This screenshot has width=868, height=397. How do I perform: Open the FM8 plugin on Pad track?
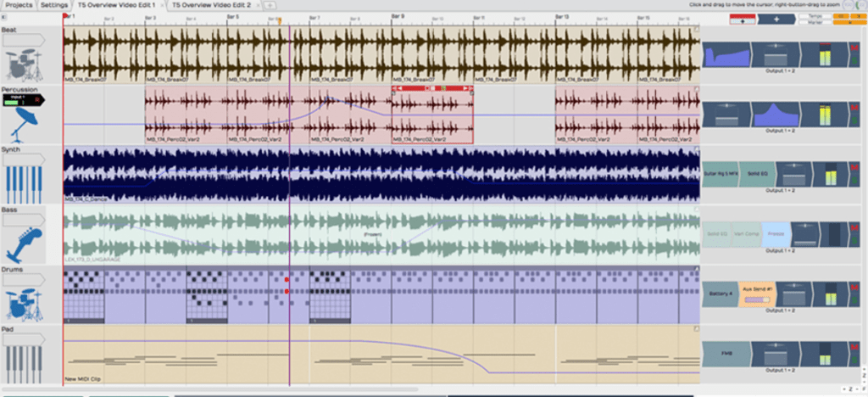click(x=726, y=353)
